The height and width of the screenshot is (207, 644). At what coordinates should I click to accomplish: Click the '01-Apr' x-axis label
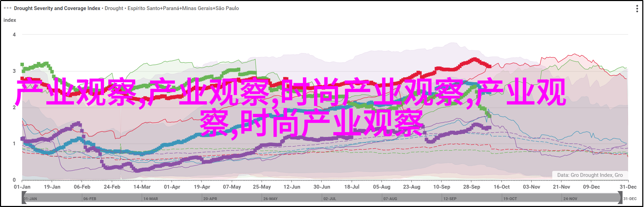coord(172,187)
